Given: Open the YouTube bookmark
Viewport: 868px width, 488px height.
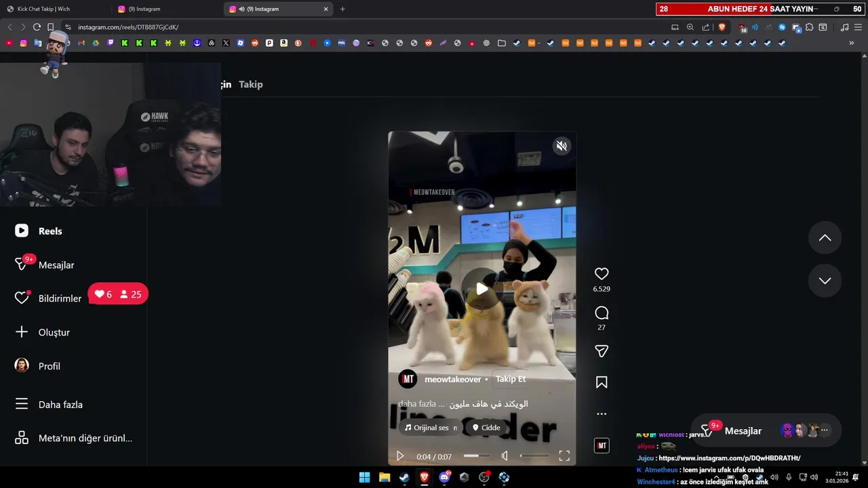Looking at the screenshot, I should (x=9, y=43).
